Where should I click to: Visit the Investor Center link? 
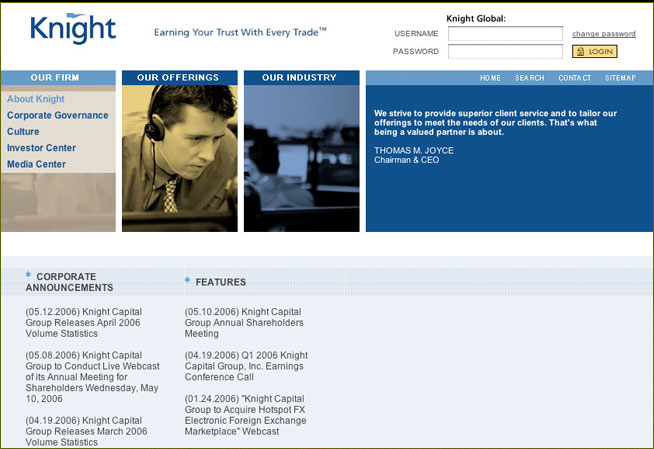point(41,148)
